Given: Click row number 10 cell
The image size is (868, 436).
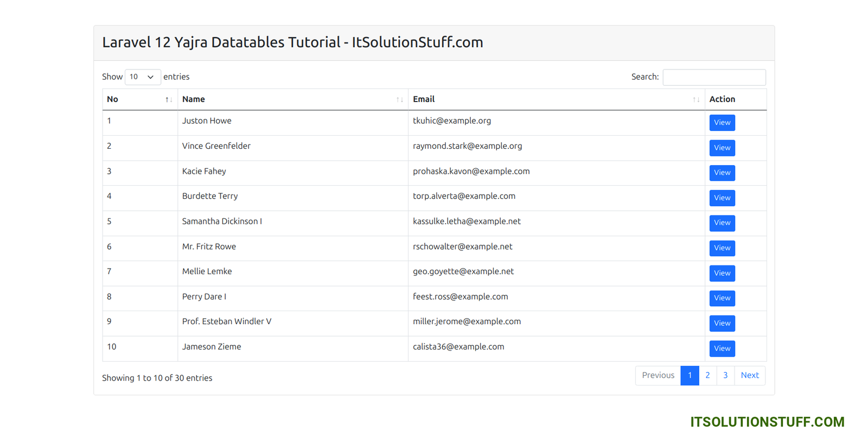Looking at the screenshot, I should pos(140,349).
